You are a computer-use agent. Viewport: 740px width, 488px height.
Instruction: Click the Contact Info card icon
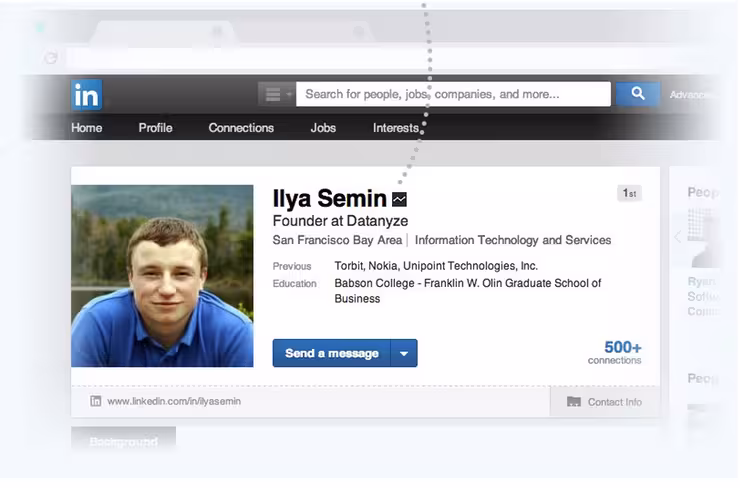pyautogui.click(x=574, y=402)
